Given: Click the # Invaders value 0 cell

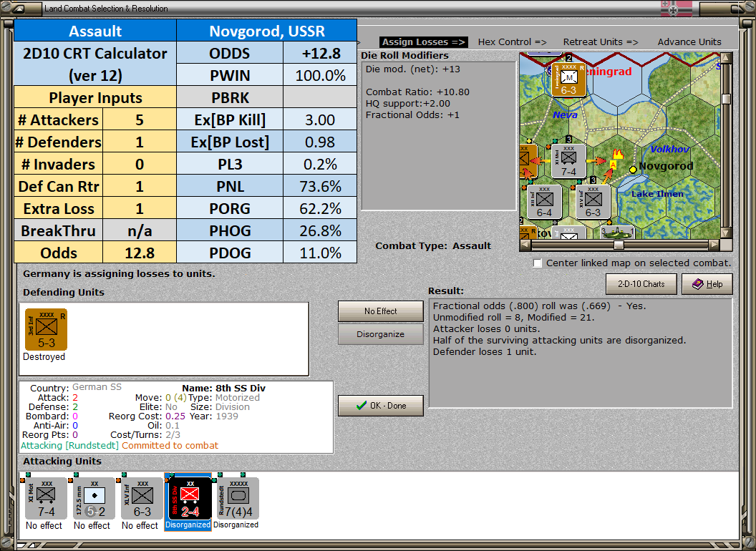Looking at the screenshot, I should pyautogui.click(x=140, y=164).
